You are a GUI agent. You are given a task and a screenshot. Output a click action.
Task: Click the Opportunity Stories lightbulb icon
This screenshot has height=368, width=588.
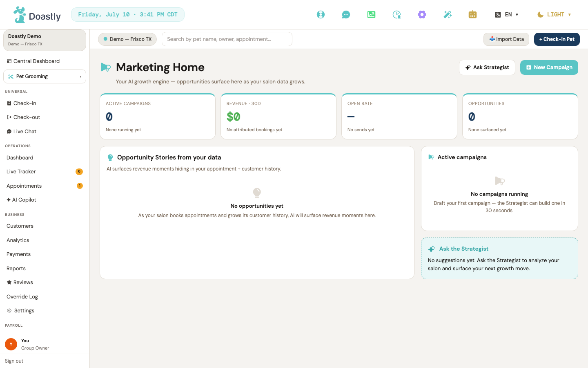point(110,157)
